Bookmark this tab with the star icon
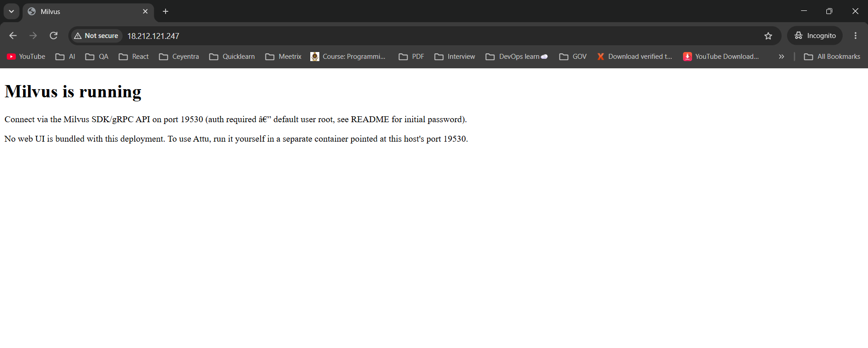The width and height of the screenshot is (868, 348). click(x=768, y=36)
